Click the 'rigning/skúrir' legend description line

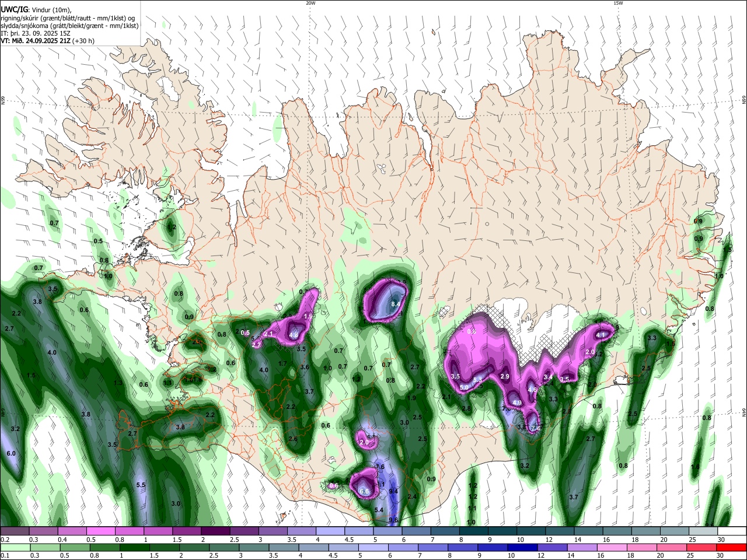point(68,18)
